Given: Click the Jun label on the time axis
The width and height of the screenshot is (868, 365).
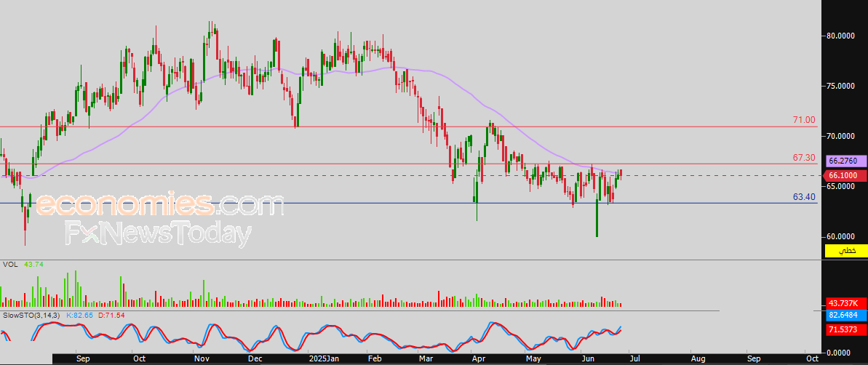Looking at the screenshot, I should coord(586,359).
